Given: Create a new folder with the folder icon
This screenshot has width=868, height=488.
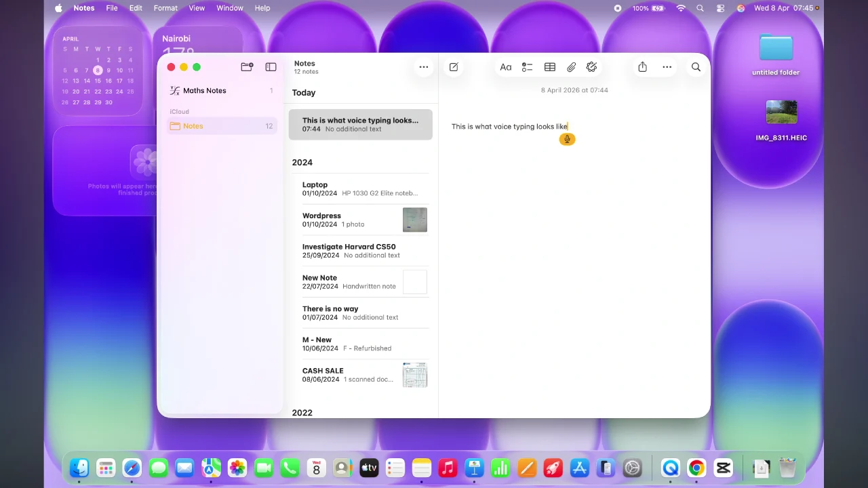Looking at the screenshot, I should click(247, 66).
